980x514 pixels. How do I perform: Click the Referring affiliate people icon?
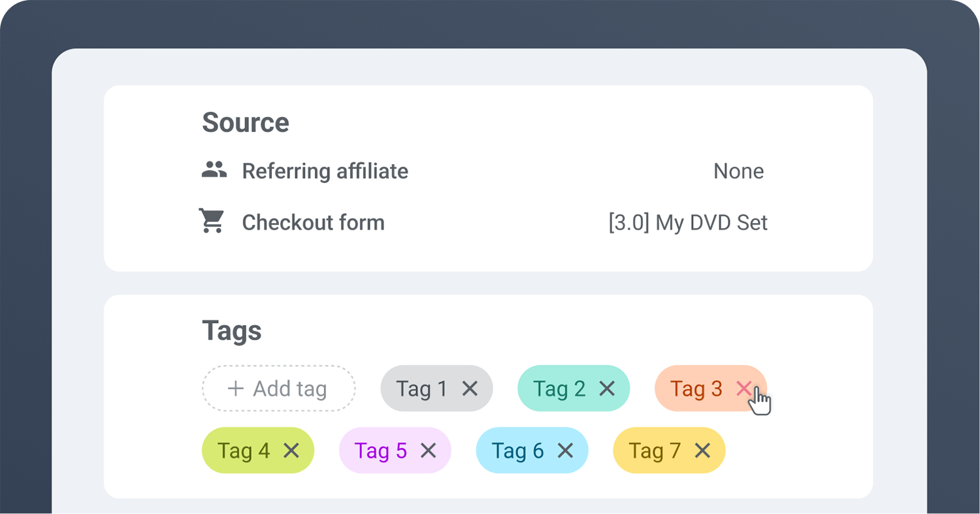point(214,170)
